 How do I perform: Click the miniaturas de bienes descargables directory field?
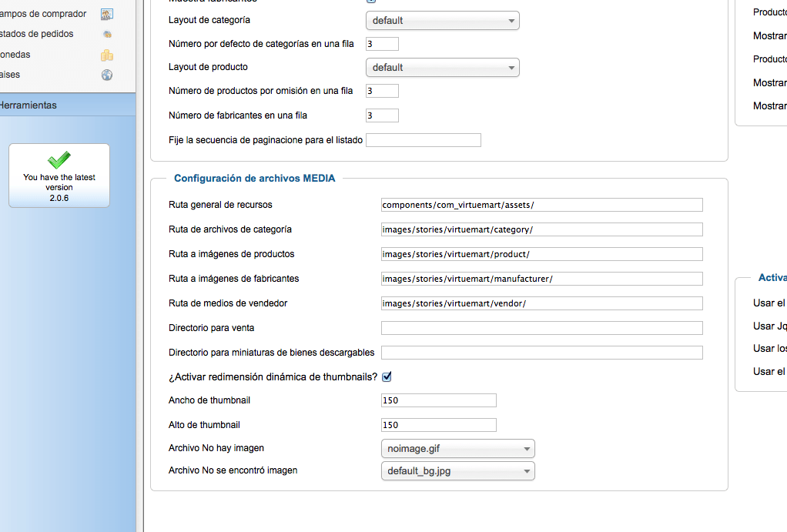[542, 353]
